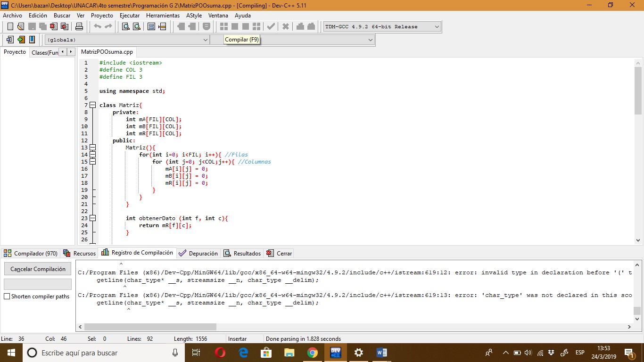Select the Registro de Compilación tab

pyautogui.click(x=137, y=253)
